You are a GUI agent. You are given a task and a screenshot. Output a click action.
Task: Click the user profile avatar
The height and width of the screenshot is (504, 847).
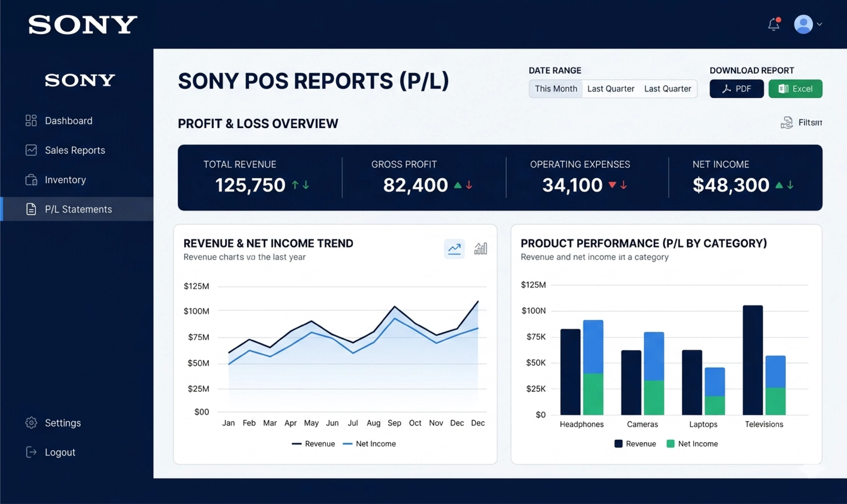(x=803, y=24)
